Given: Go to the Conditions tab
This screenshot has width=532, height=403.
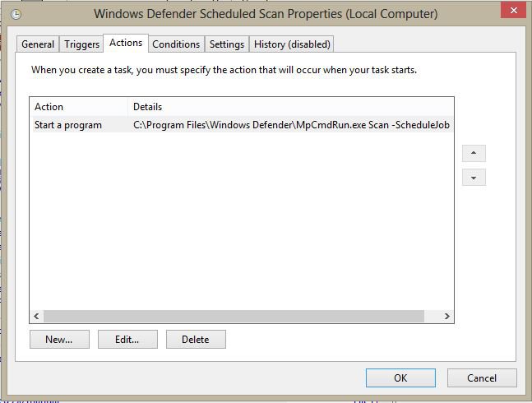Looking at the screenshot, I should coord(176,44).
